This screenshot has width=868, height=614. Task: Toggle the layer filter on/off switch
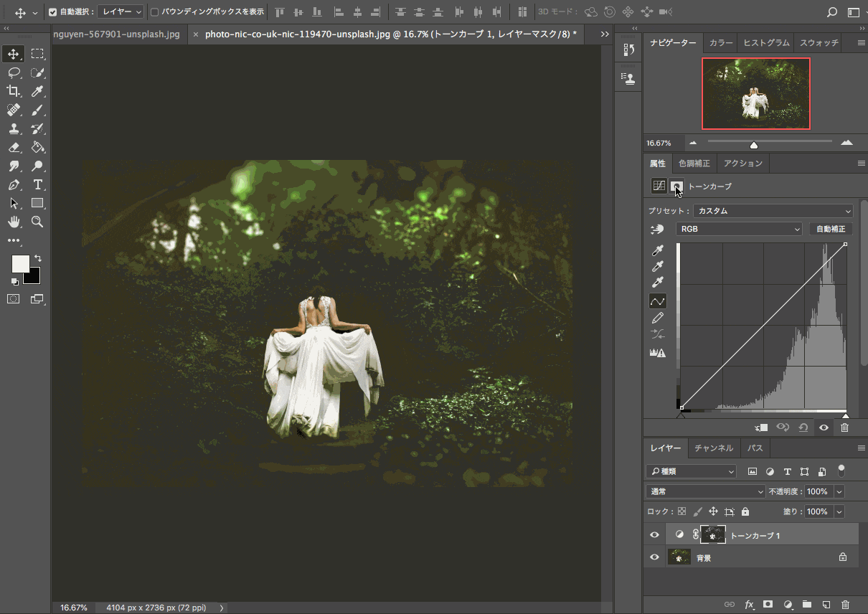click(x=841, y=471)
